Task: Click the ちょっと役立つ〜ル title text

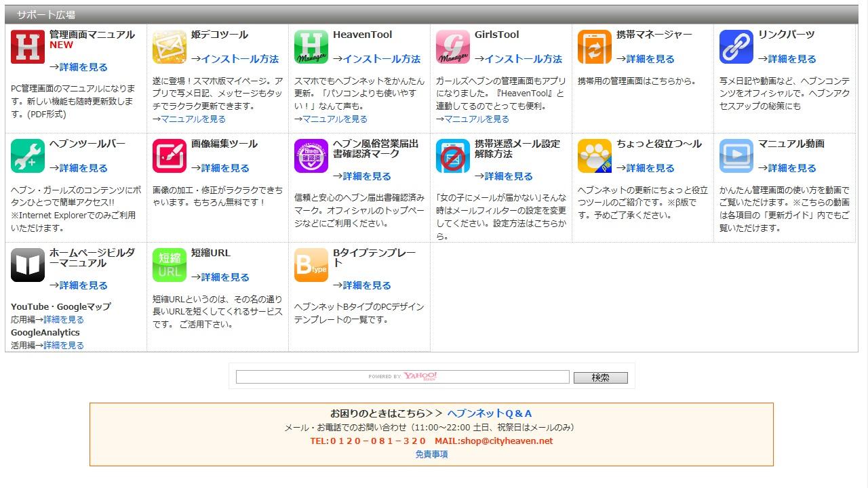Action: [x=659, y=144]
